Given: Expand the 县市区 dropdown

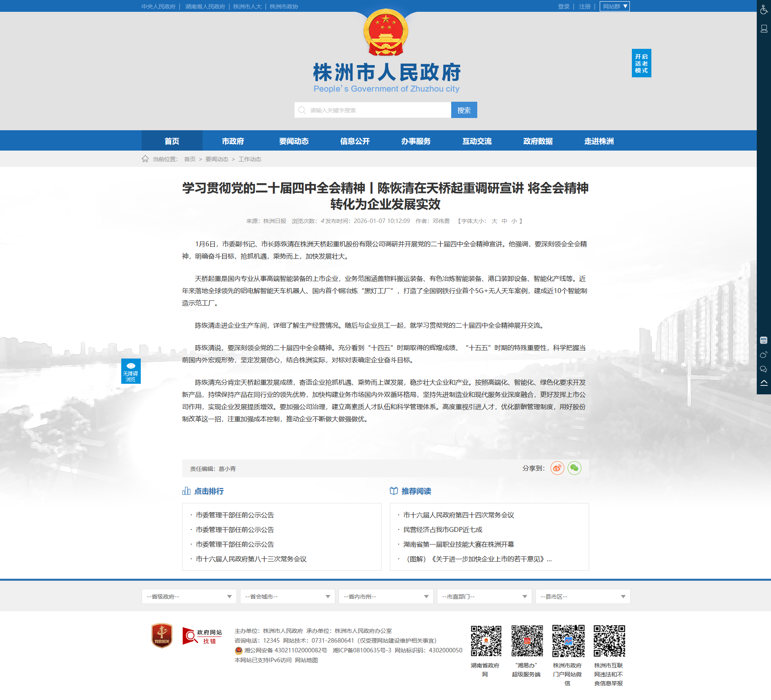Looking at the screenshot, I should click(x=582, y=596).
